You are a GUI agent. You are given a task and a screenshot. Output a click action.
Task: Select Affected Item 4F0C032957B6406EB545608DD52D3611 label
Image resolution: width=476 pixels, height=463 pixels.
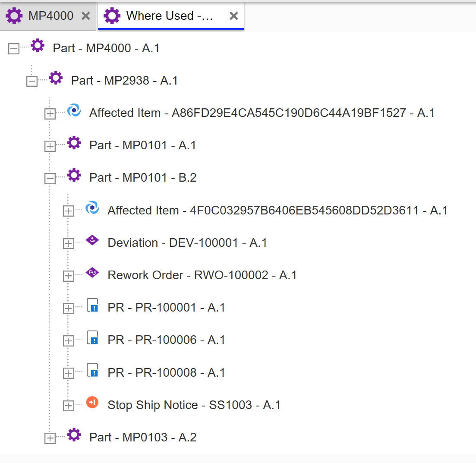pos(277,211)
